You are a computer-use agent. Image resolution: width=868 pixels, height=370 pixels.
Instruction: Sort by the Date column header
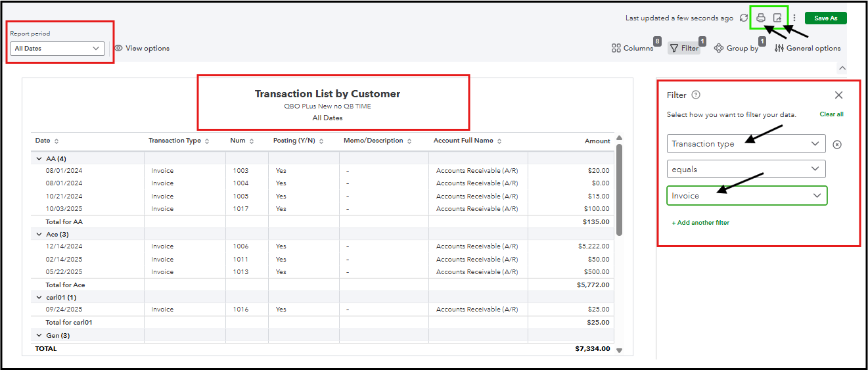(x=47, y=141)
